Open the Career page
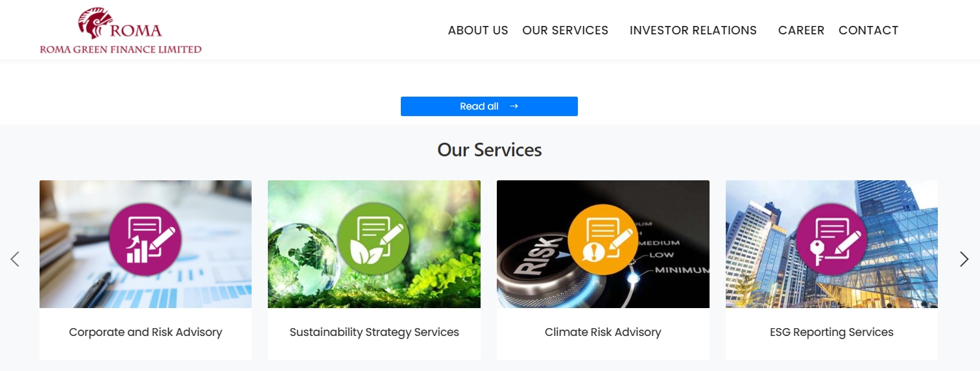The width and height of the screenshot is (980, 371). 801,30
